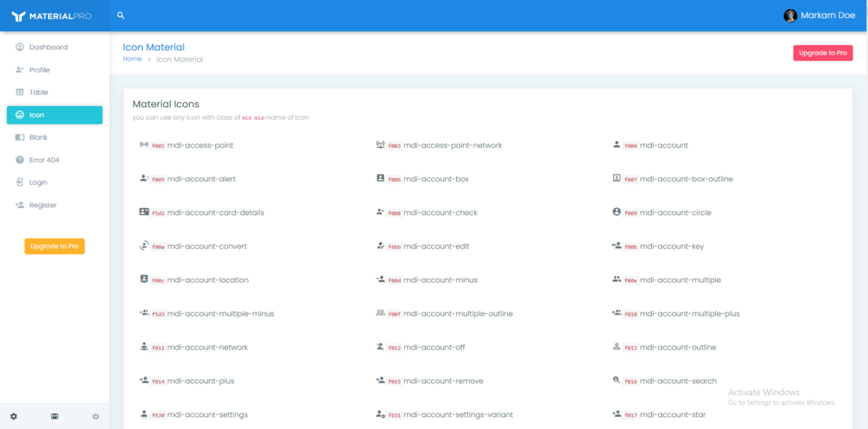Click the mdi-account-plus label
868x429 pixels.
201,381
